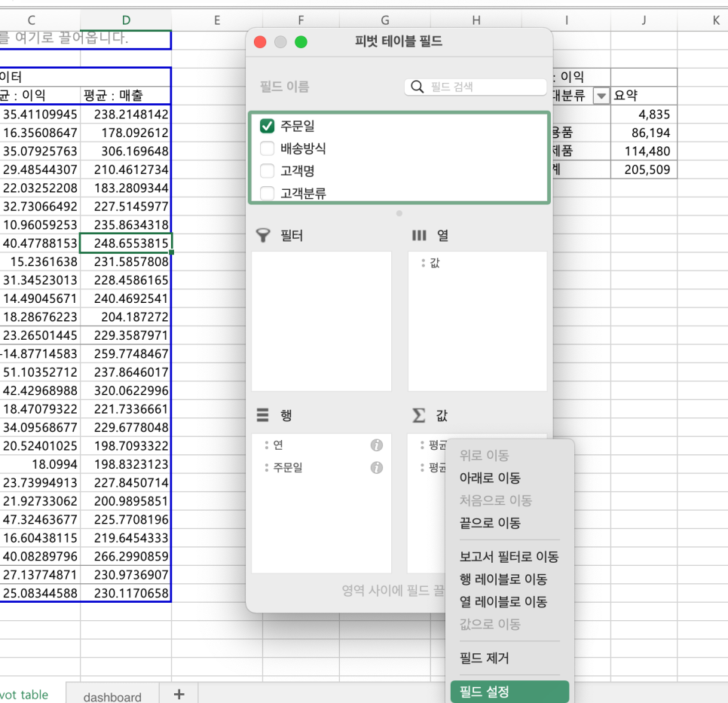The height and width of the screenshot is (703, 728).
Task: Close the 피벗 테이블 필드 panel
Action: [x=260, y=42]
